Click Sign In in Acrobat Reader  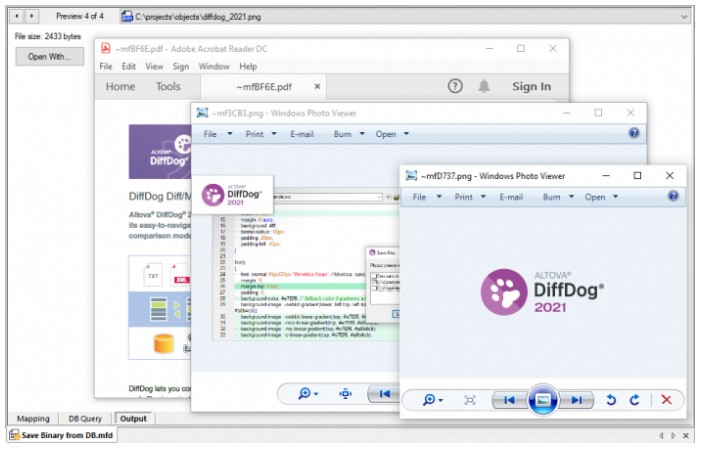(x=531, y=87)
